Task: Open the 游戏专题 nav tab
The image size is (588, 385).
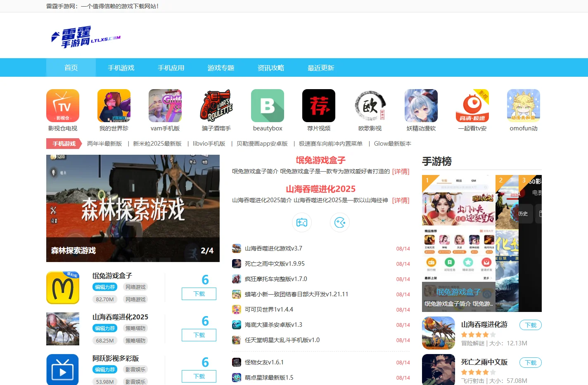Action: tap(221, 68)
